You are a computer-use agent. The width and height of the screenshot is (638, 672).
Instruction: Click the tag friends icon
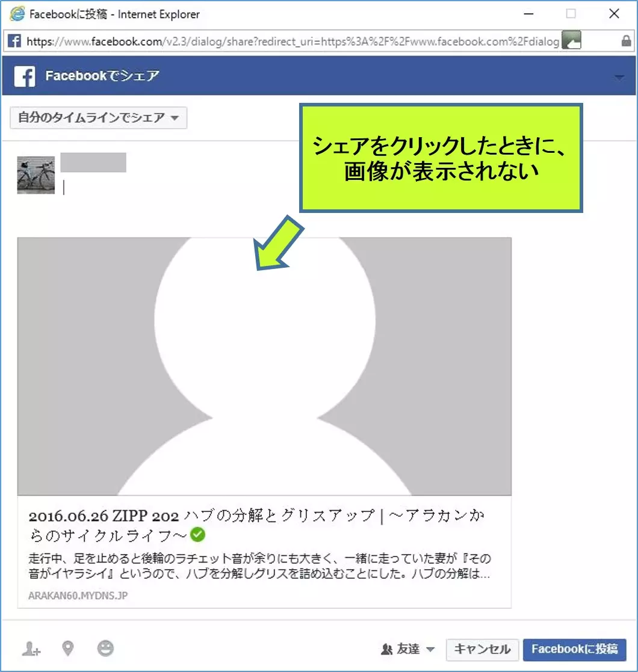pos(31,649)
